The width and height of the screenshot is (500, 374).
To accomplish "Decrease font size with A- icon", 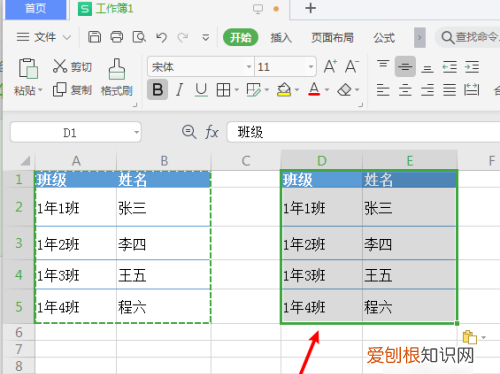I will tap(352, 66).
